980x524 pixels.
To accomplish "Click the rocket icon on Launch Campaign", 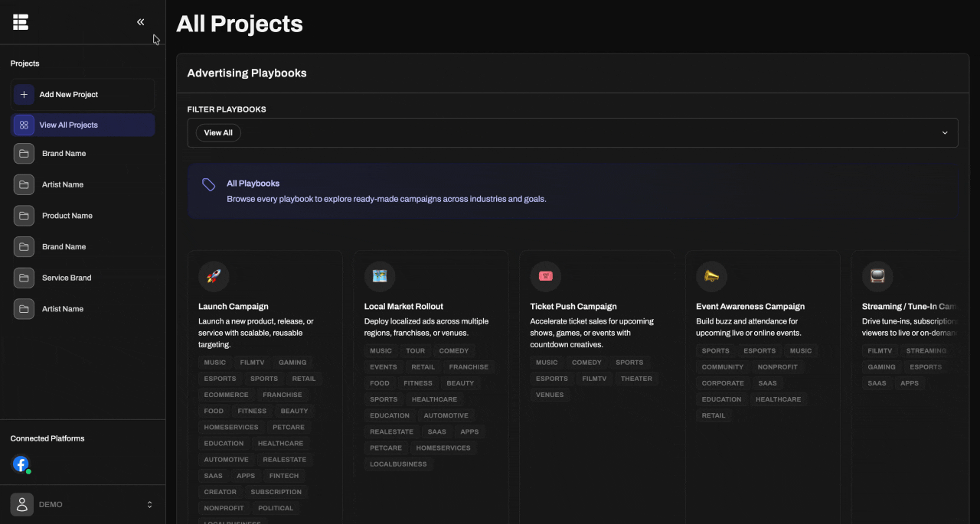I will (x=214, y=276).
